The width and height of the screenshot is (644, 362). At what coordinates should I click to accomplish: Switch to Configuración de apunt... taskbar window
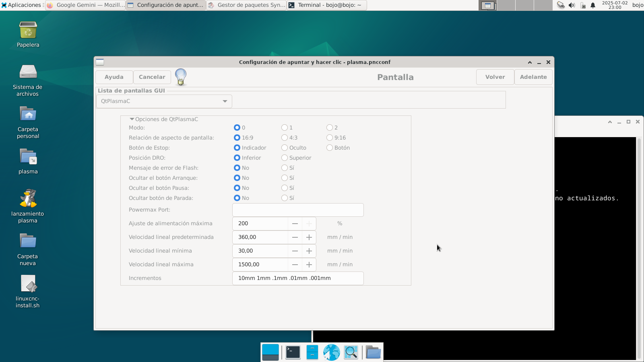[166, 5]
